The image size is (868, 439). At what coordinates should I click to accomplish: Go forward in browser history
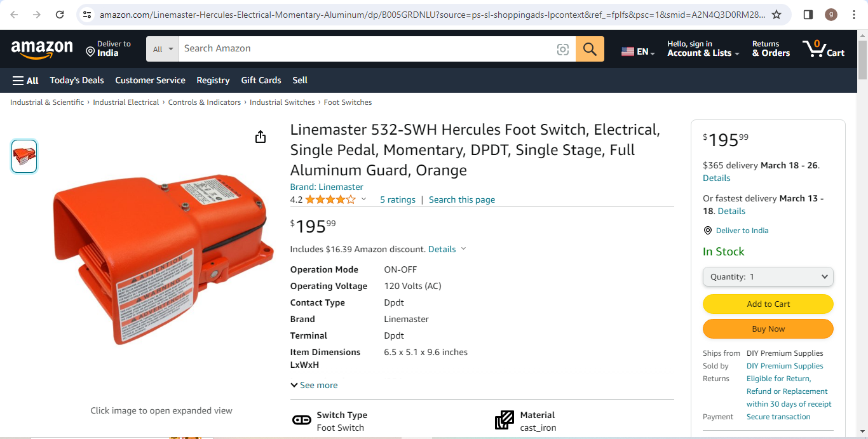37,15
